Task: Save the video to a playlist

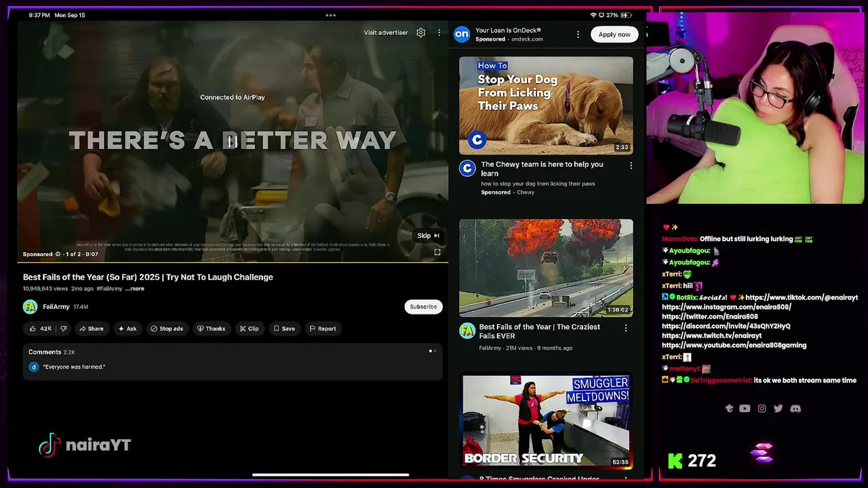Action: [x=283, y=329]
